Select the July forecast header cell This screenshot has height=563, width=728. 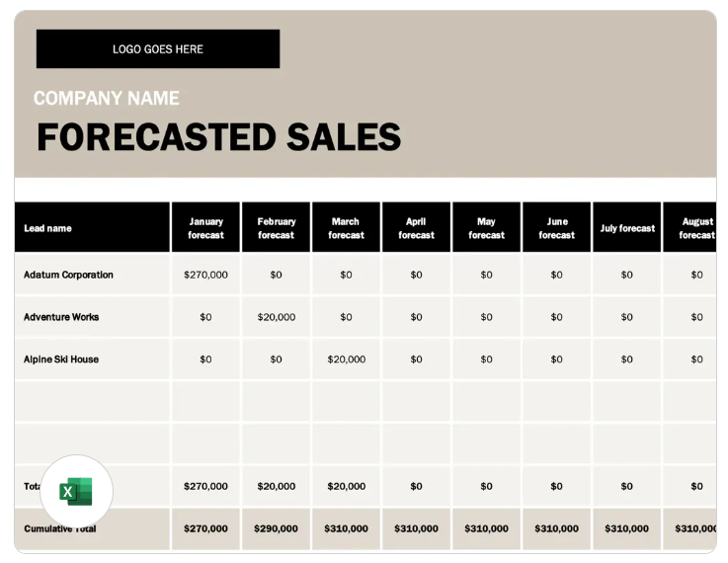click(627, 227)
